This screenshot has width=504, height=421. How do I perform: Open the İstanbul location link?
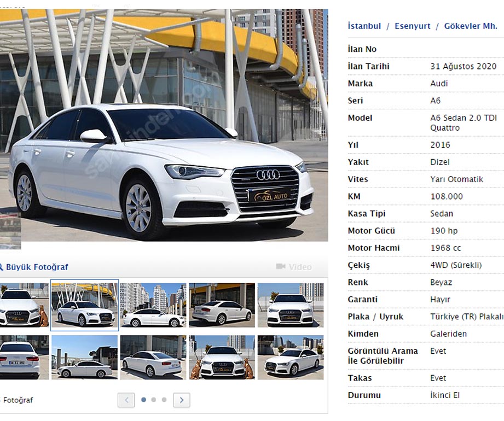coord(364,26)
